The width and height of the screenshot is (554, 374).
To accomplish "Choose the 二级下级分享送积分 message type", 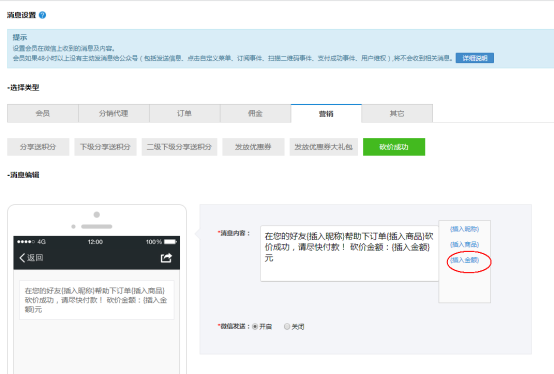I will pos(179,147).
